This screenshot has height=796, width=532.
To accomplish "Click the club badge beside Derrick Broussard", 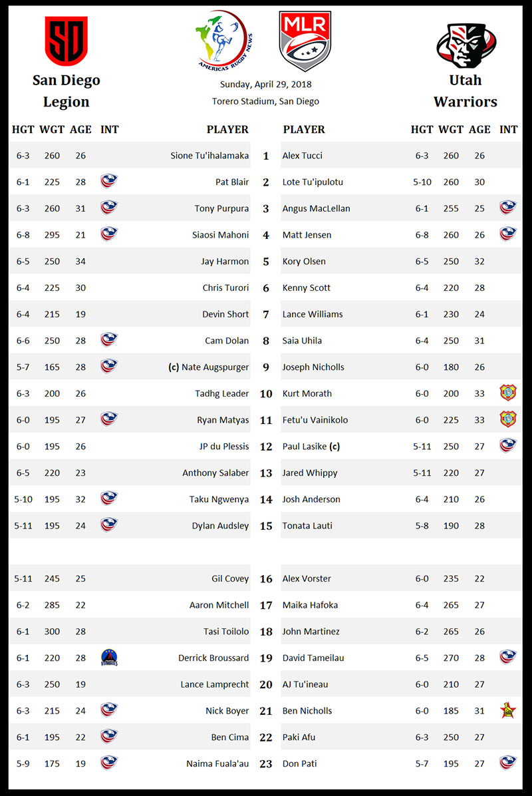I will click(109, 658).
